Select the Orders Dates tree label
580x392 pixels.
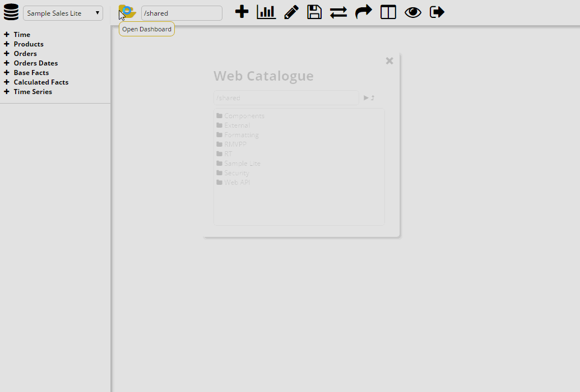35,63
